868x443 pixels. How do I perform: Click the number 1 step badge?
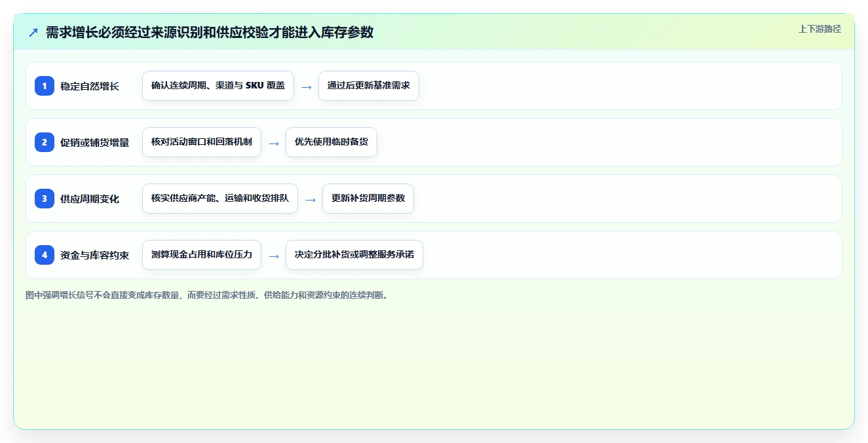tap(45, 86)
